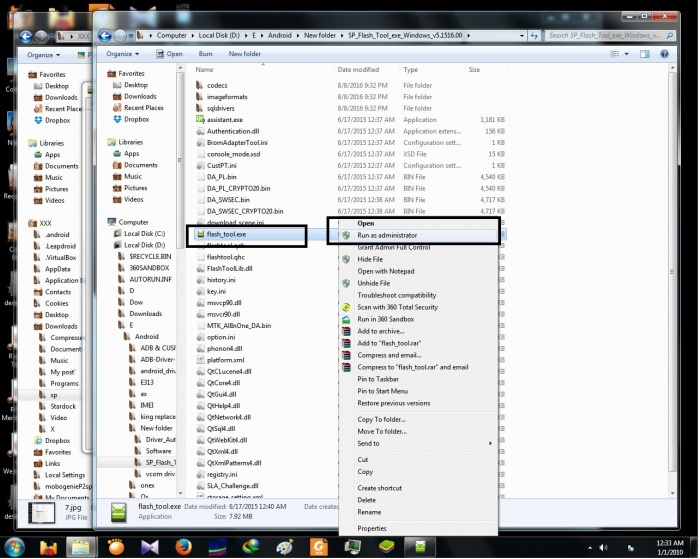Image resolution: width=700 pixels, height=559 pixels.
Task: Open the address bar history dropdown arrow
Action: point(522,36)
